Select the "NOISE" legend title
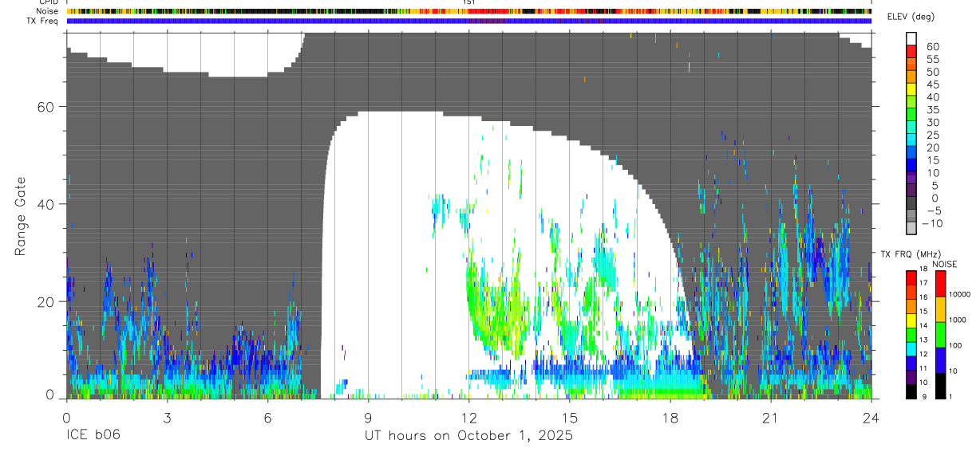 pyautogui.click(x=944, y=265)
